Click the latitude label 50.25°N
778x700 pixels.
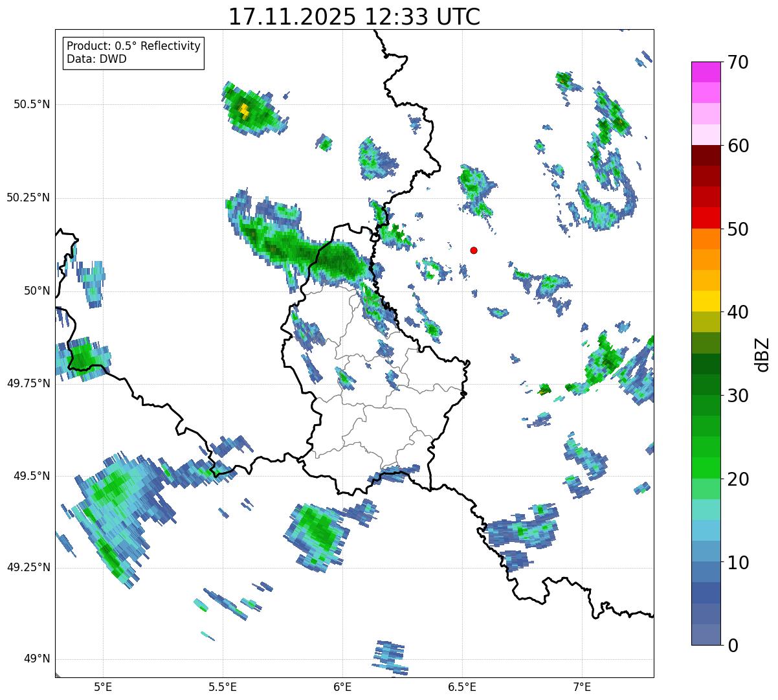(28, 198)
